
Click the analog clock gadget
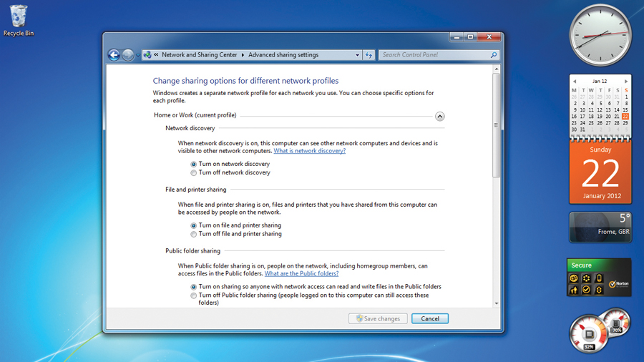(x=600, y=35)
